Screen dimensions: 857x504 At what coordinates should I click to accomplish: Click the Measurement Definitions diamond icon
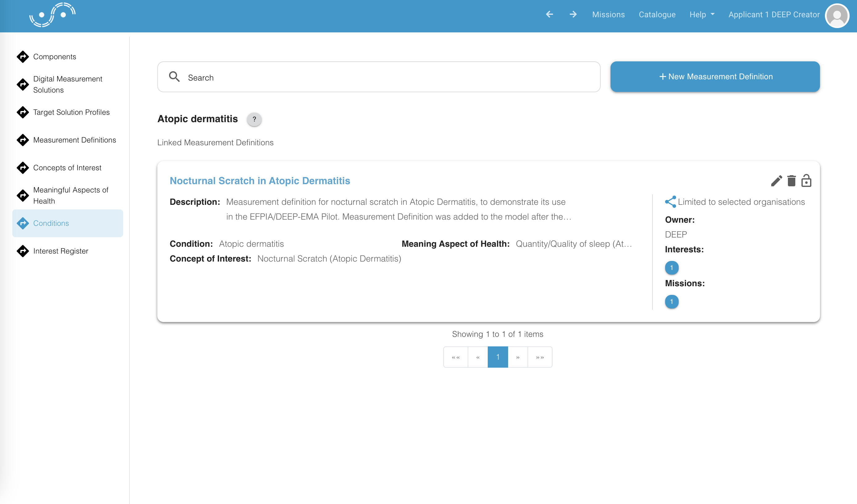pos(23,140)
